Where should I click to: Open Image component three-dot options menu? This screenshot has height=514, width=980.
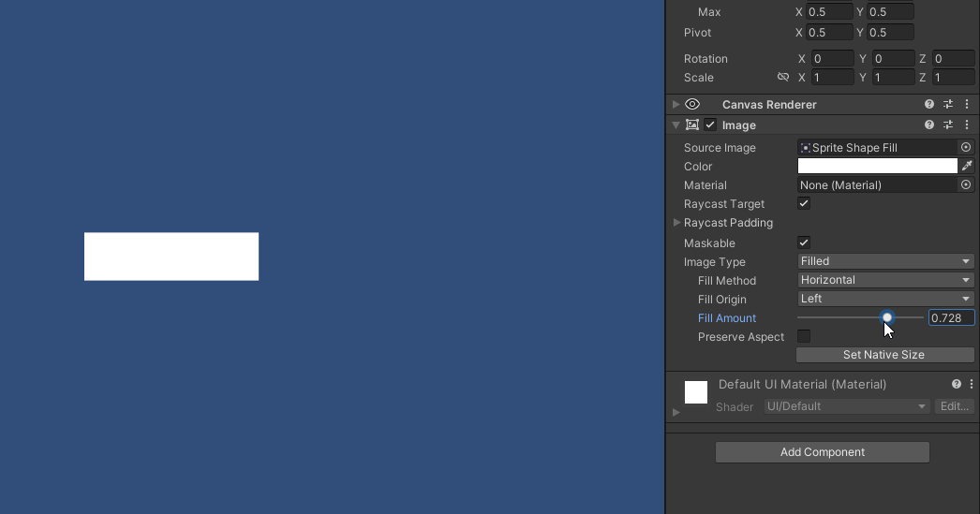coord(967,125)
